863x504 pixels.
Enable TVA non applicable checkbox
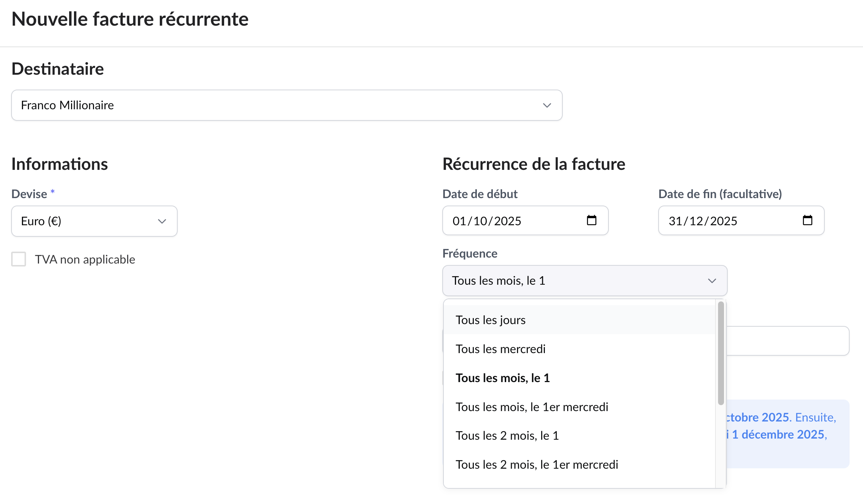19,259
